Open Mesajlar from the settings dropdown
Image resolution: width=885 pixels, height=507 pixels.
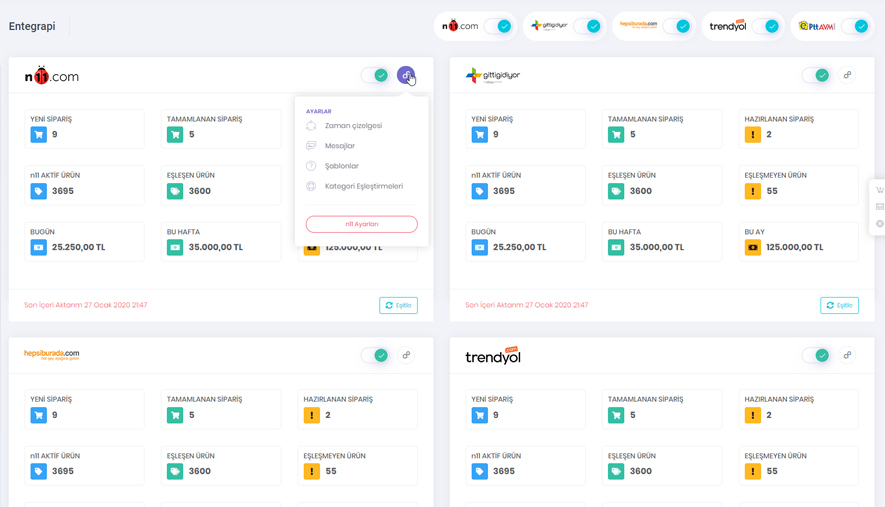[x=340, y=146]
